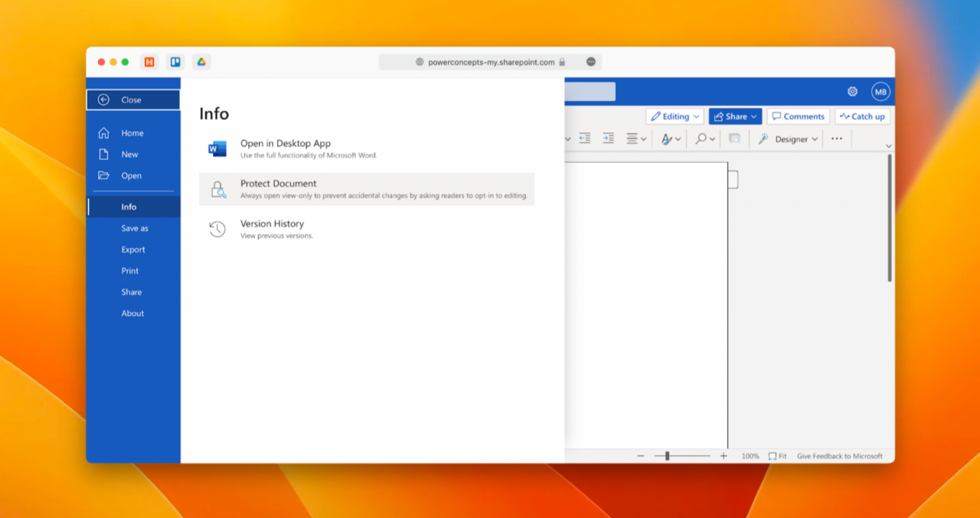Open the About page

132,314
